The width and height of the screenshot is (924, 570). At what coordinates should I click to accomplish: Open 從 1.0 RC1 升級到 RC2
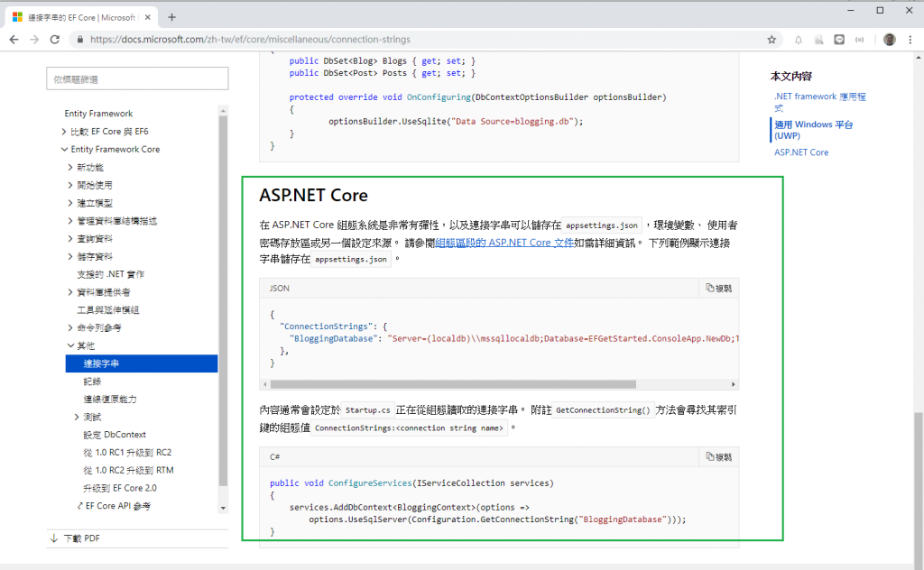point(127,452)
